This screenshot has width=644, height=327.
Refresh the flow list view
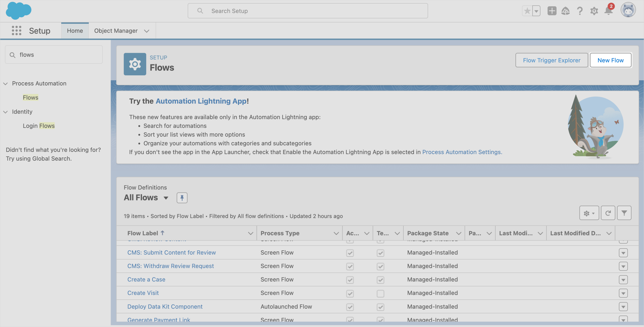click(x=608, y=213)
